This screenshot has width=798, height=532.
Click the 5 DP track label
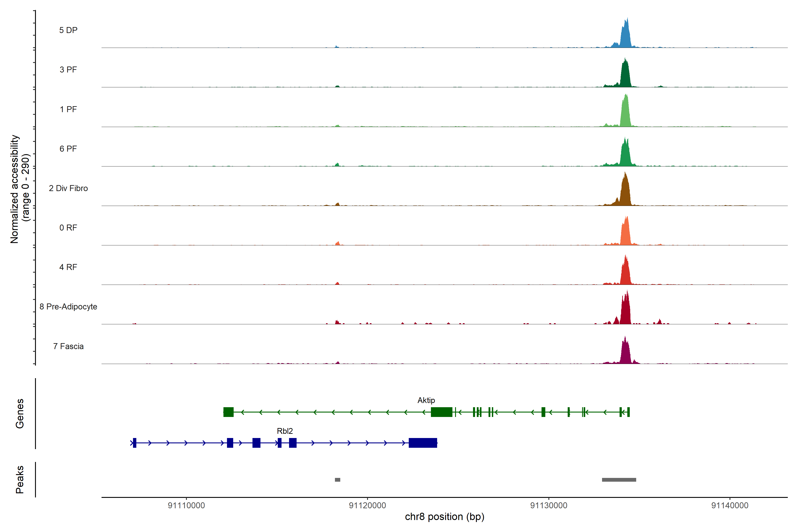pos(68,30)
